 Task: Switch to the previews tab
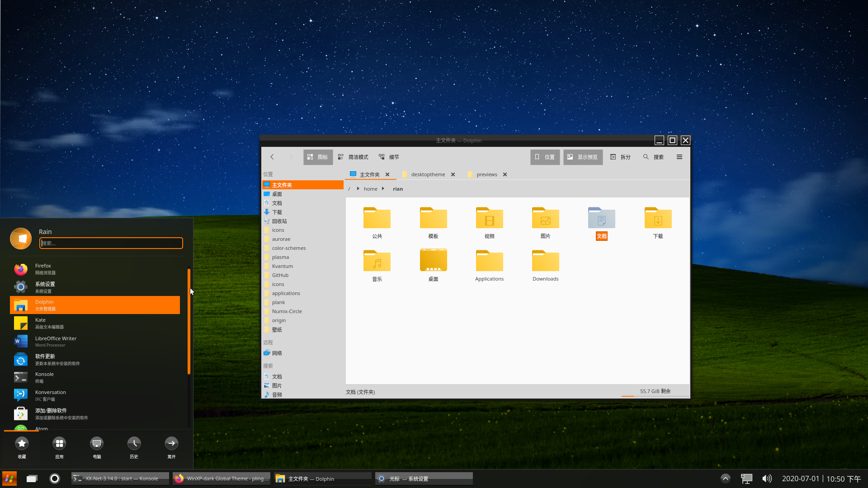[486, 174]
